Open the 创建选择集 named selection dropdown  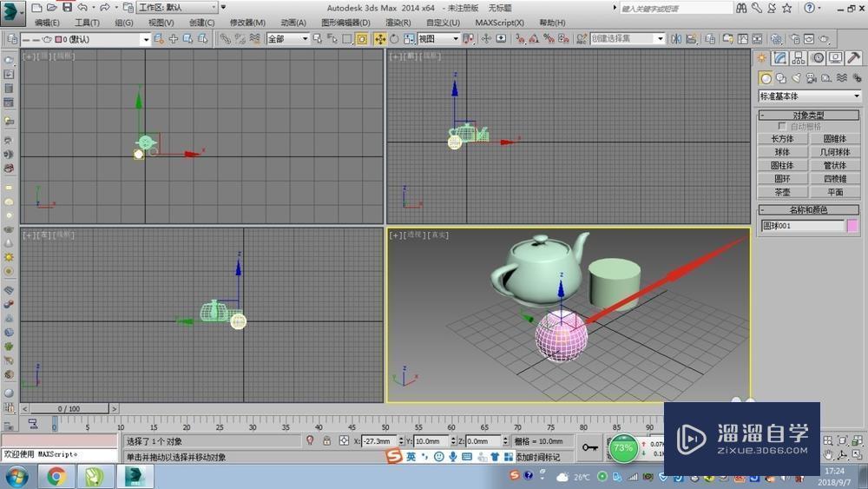tap(628, 39)
